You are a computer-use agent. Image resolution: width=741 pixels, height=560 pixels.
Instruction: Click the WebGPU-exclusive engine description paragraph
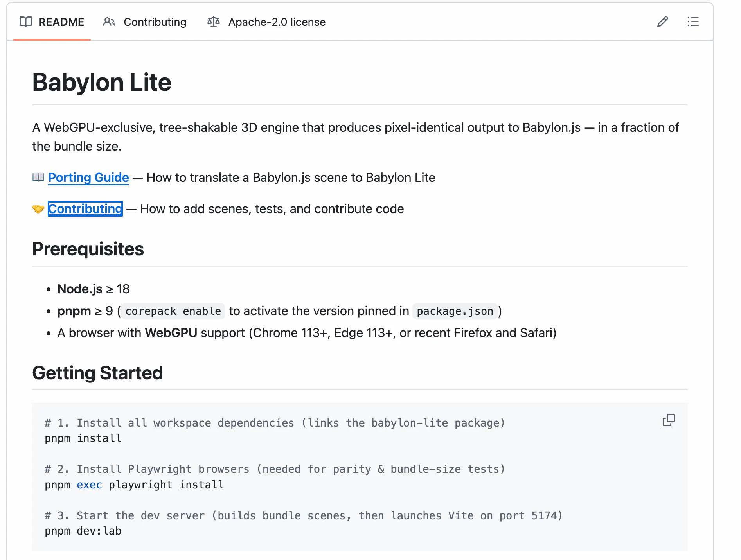[355, 137]
